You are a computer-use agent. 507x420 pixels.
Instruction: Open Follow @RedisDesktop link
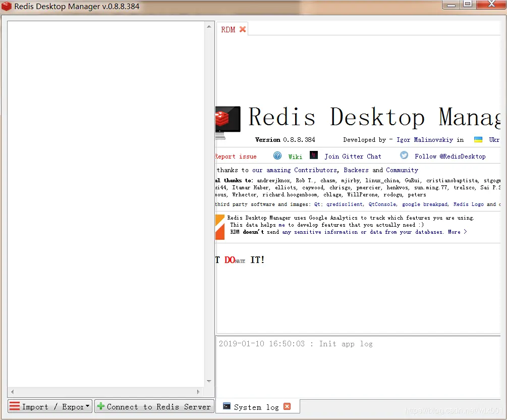click(x=450, y=156)
